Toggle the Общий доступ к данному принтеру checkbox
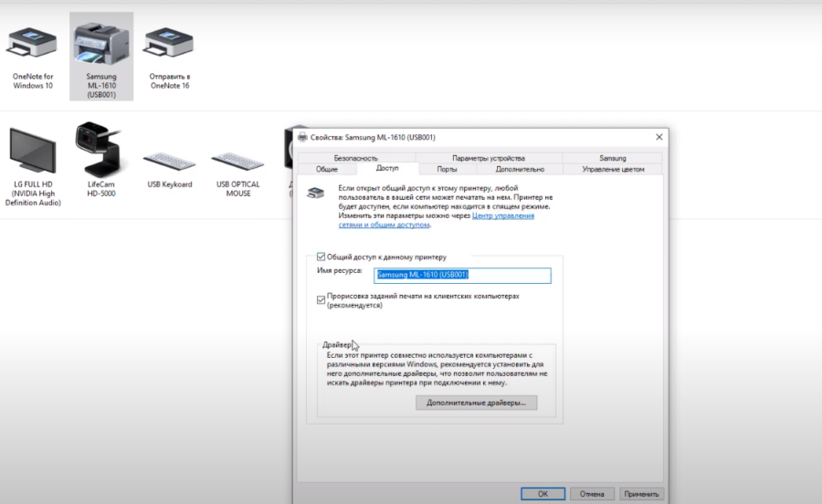Screen dimensions: 822x504 click(x=321, y=257)
